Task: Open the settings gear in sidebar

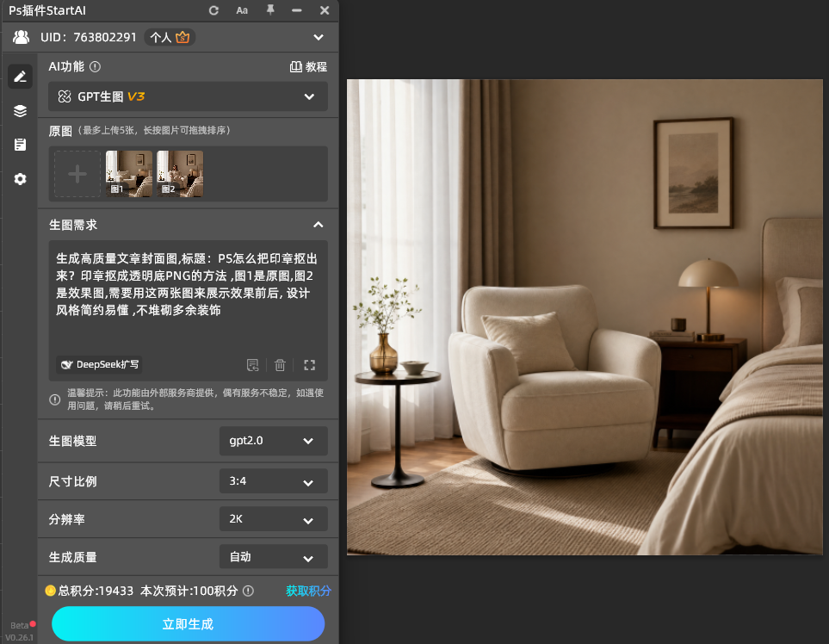Action: click(20, 179)
